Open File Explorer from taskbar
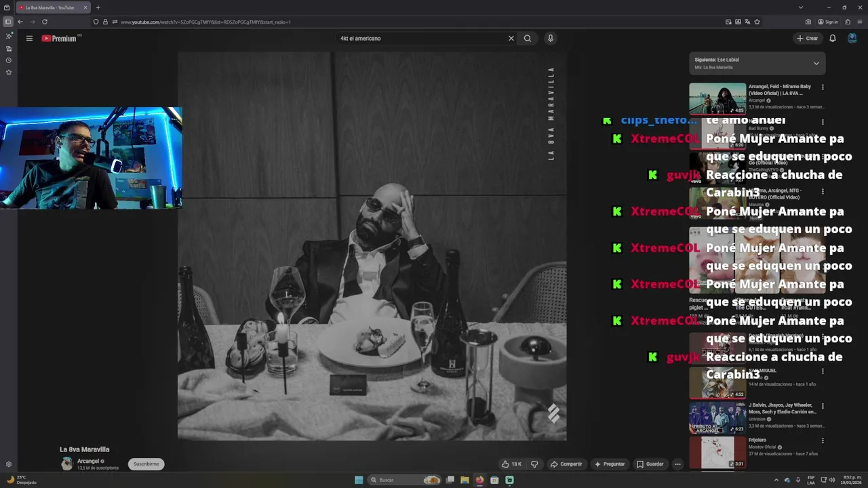The width and height of the screenshot is (868, 488). pyautogui.click(x=465, y=480)
